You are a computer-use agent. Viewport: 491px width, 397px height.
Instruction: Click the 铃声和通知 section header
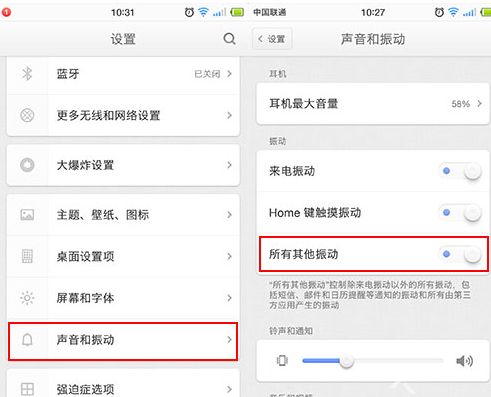coord(291,331)
